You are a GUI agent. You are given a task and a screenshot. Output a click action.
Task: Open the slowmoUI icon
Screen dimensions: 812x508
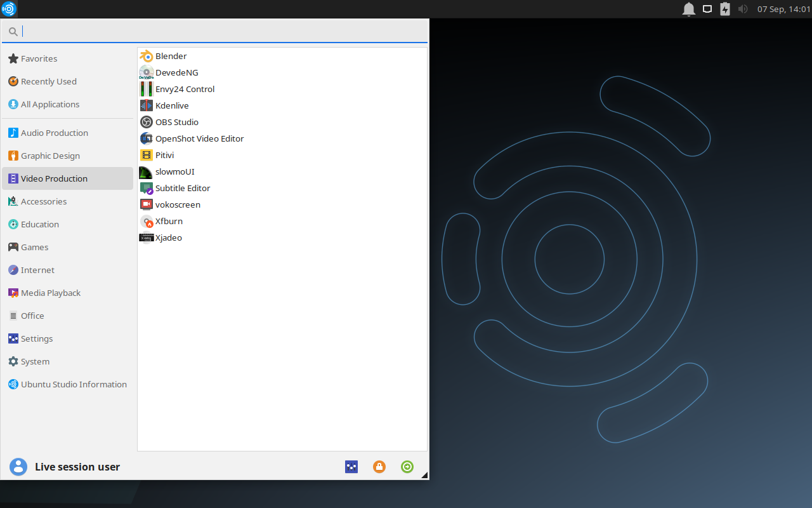pyautogui.click(x=147, y=171)
